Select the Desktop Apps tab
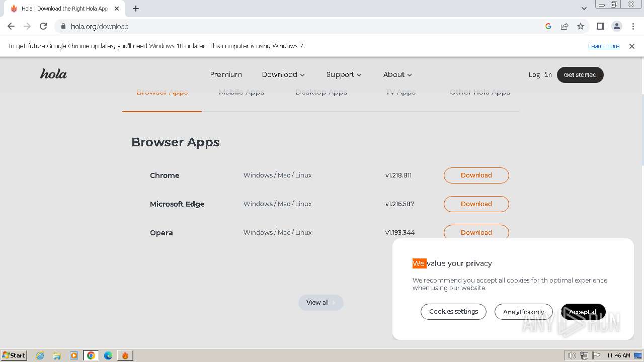Screen dimensions: 644x362 tap(321, 94)
